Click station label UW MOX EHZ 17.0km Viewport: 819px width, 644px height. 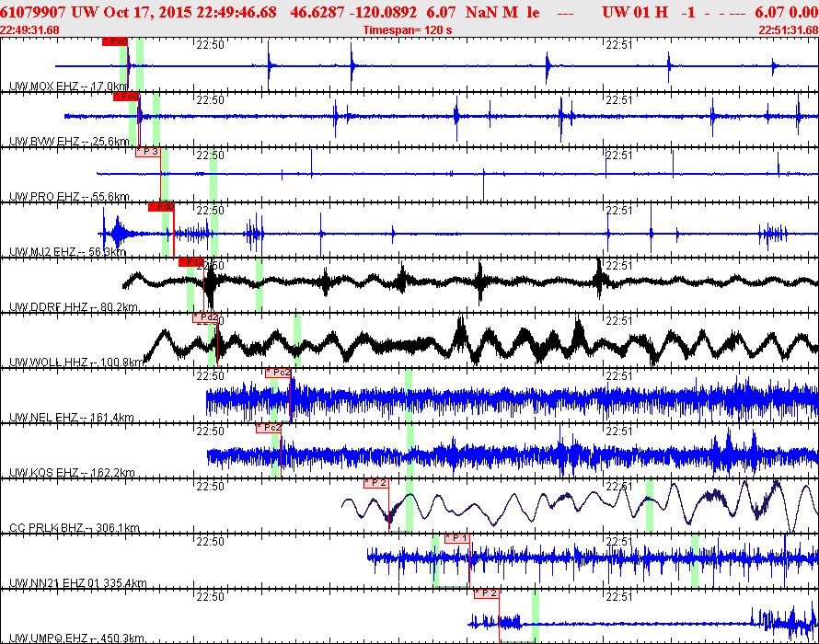[68, 86]
